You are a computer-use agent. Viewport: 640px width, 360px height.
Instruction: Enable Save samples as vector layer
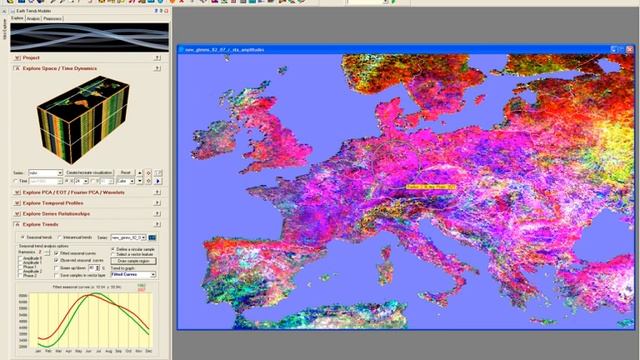tap(56, 276)
